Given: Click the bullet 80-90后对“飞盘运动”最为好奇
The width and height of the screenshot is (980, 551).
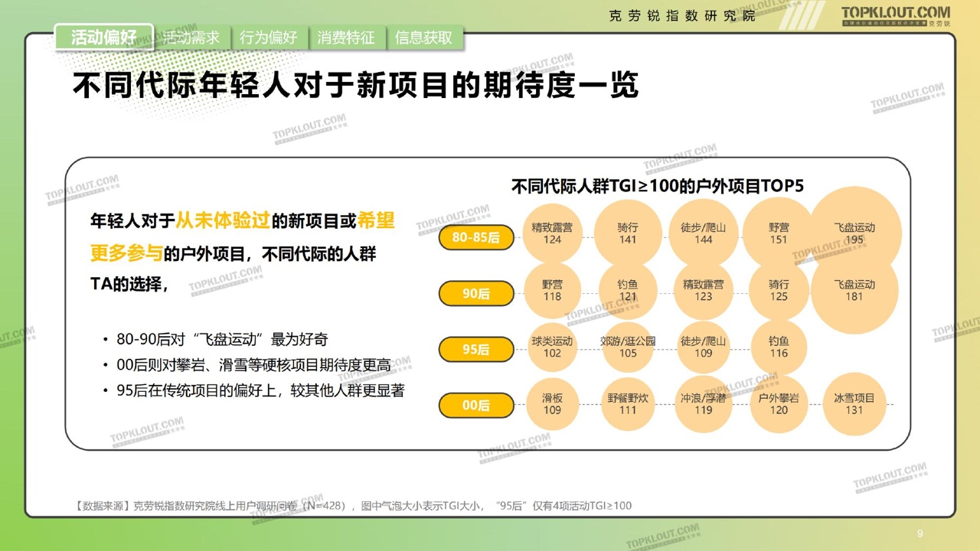Looking at the screenshot, I should coord(222,339).
